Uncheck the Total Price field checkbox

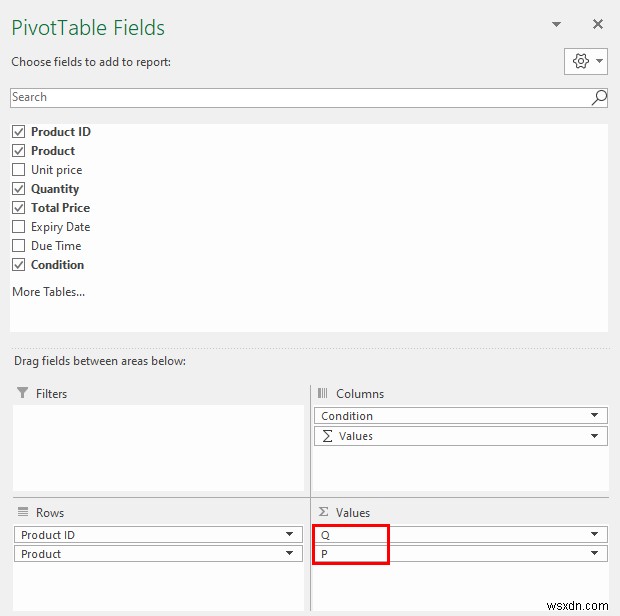[19, 208]
